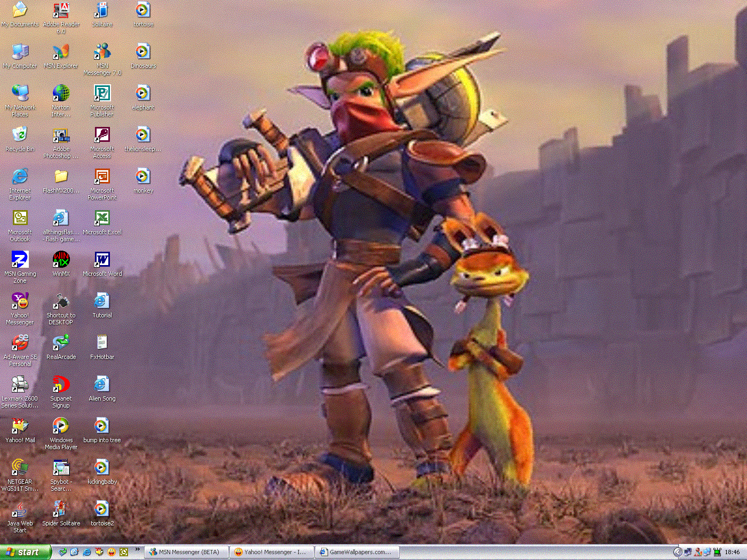Open the My Documents desktop folder

(x=20, y=15)
